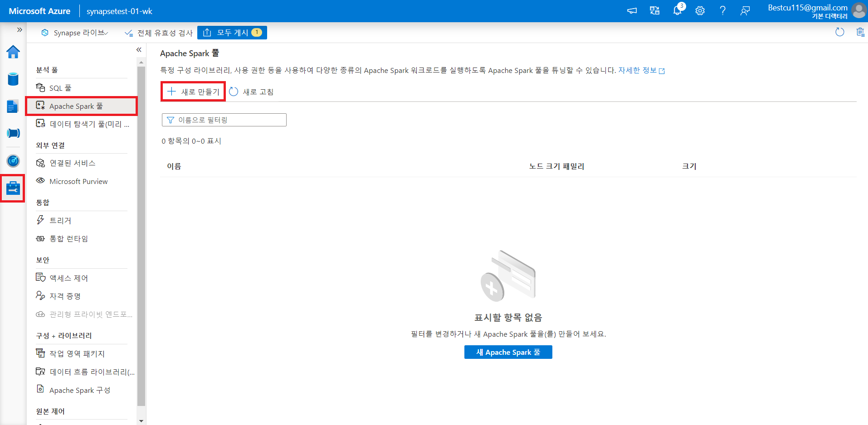Click Publish all (모두 게시) button

pyautogui.click(x=232, y=33)
